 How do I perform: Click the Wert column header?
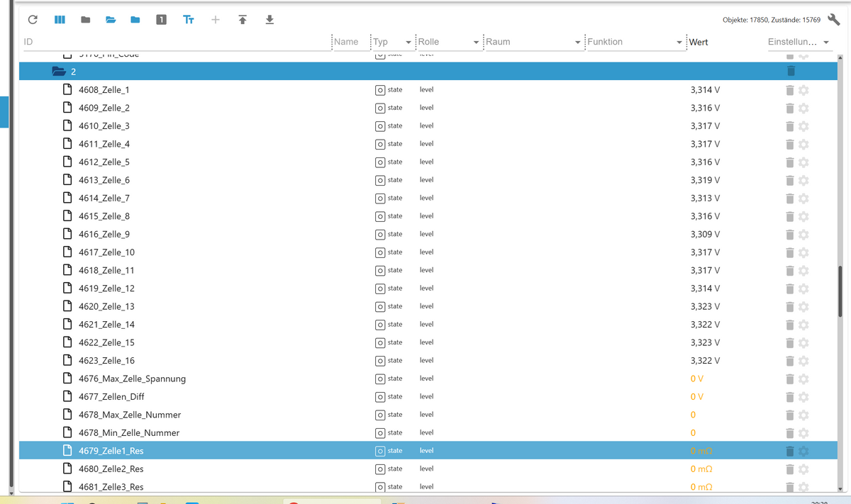coord(699,42)
